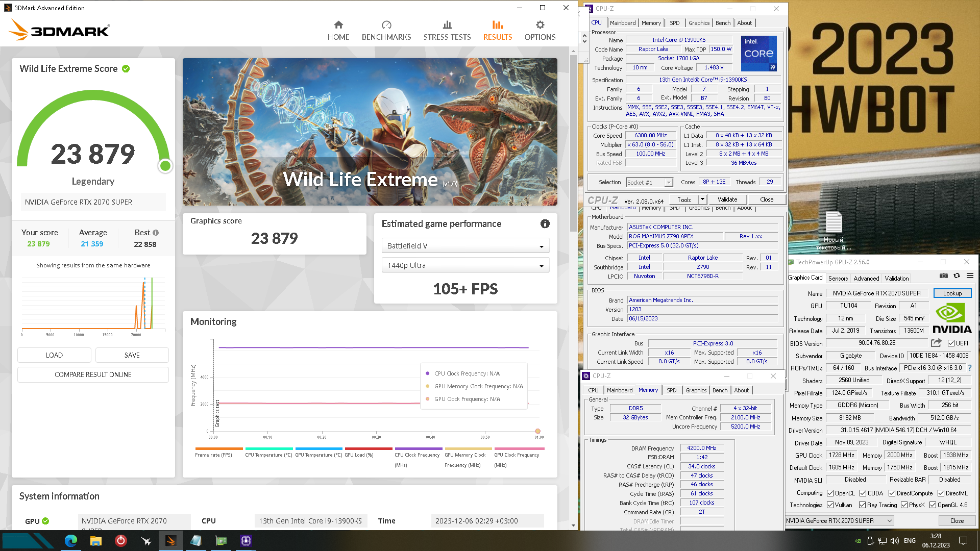Switch to CPU-Z via its purple taskbar icon
980x551 pixels.
coord(246,541)
